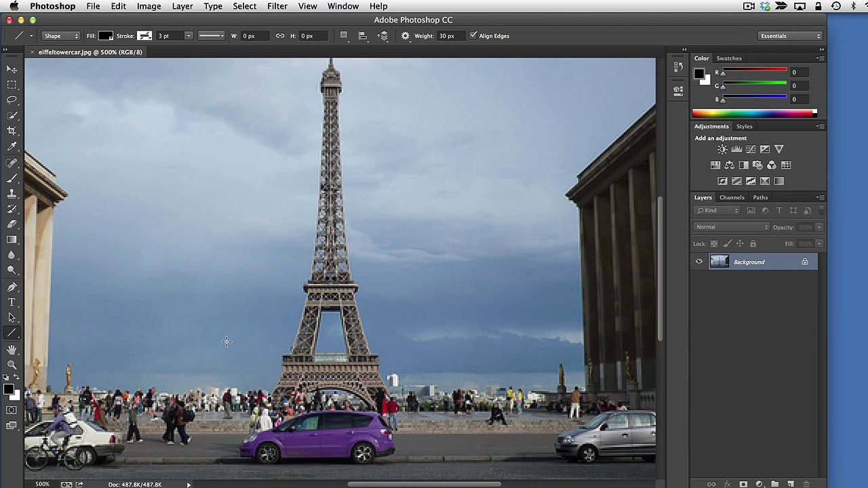Toggle Quick Mask mode
The image size is (868, 488).
pos(12,410)
